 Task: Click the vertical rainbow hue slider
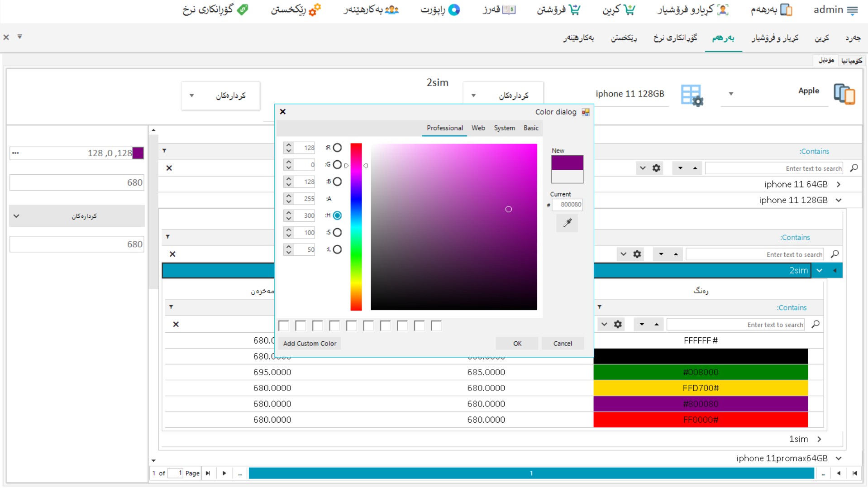[x=356, y=226]
